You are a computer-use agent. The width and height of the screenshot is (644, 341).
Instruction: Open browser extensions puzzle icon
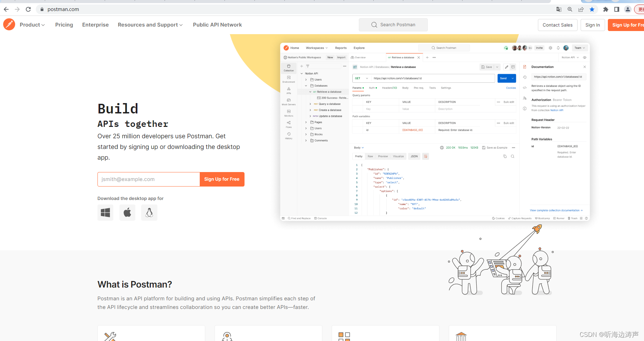[x=606, y=9]
